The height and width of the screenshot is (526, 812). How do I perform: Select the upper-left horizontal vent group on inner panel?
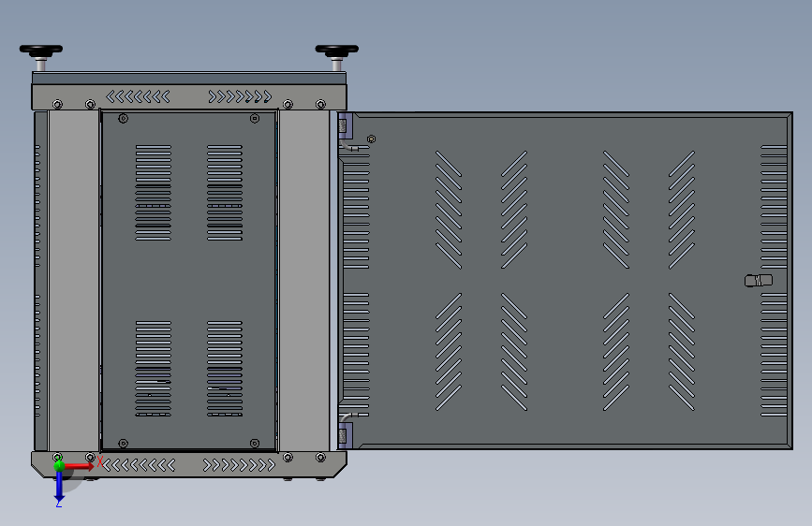tap(154, 193)
